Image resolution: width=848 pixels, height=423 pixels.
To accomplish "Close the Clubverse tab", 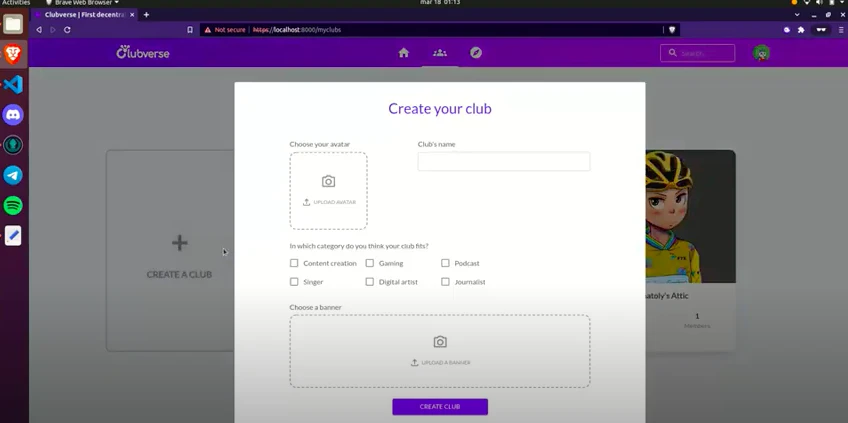I will [x=132, y=15].
